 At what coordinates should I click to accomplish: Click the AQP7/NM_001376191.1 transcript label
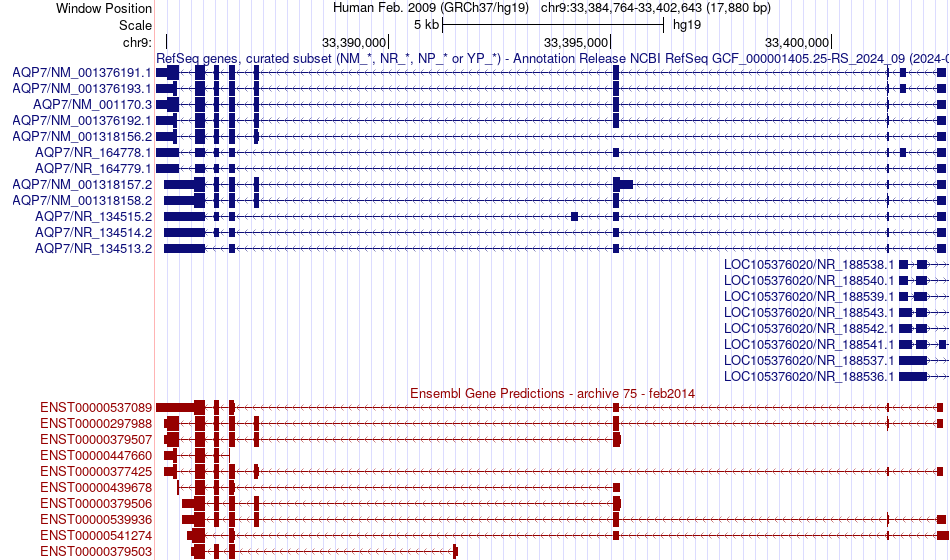click(82, 73)
